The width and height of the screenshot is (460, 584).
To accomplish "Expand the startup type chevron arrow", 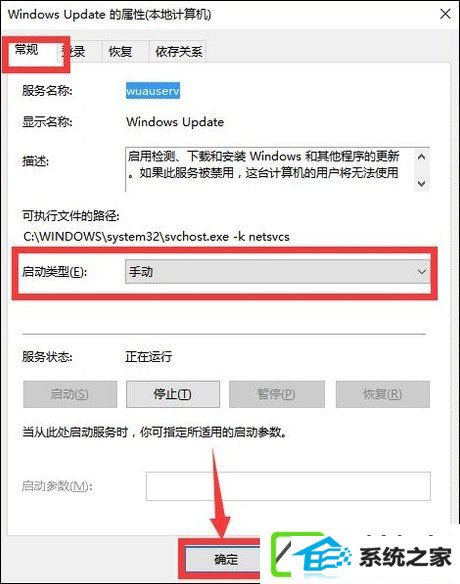I will (422, 272).
